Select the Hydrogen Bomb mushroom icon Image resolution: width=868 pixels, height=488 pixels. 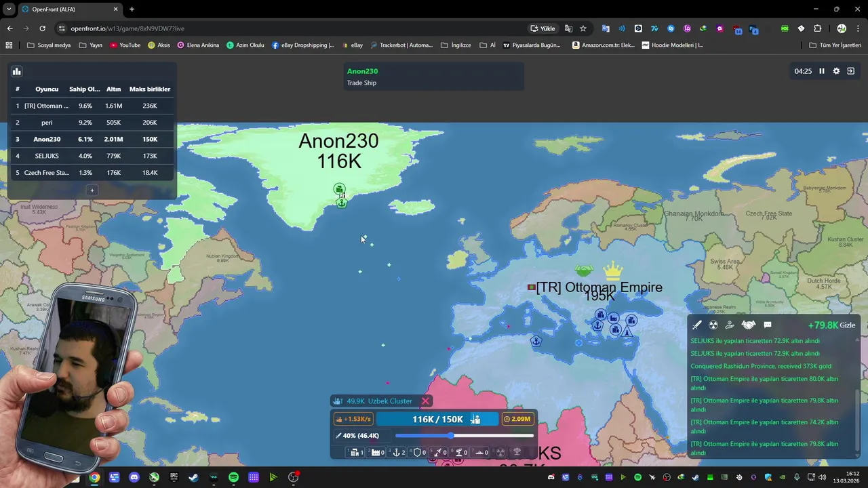tap(517, 452)
